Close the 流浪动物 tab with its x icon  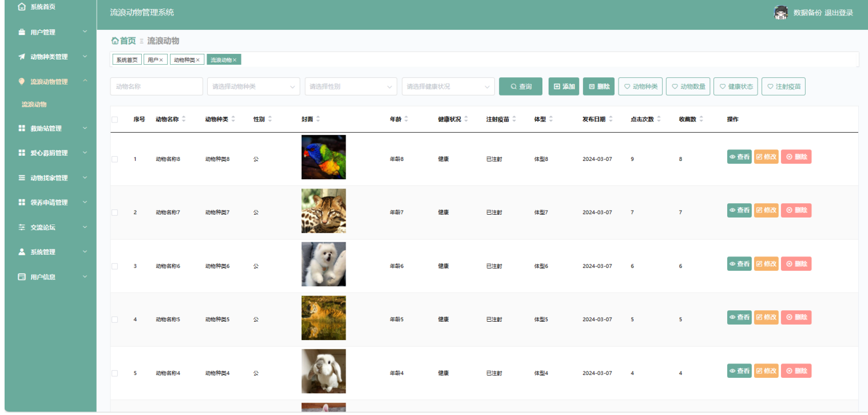coord(235,60)
